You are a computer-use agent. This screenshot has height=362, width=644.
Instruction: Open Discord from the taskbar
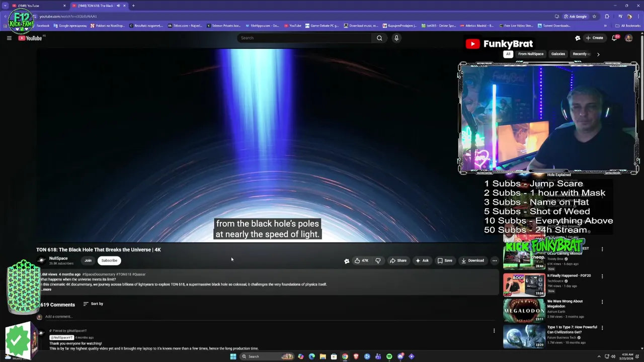pos(400,356)
